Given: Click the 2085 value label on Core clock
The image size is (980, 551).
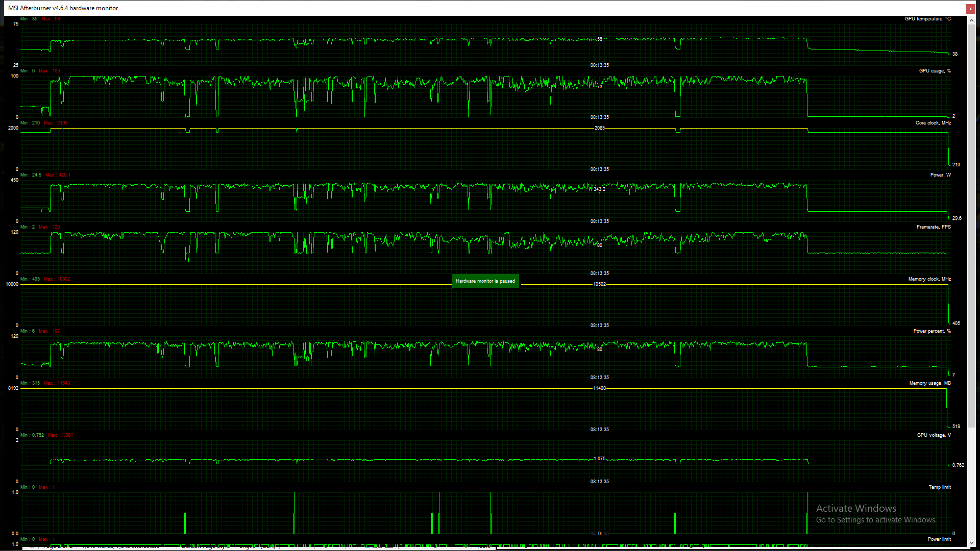Looking at the screenshot, I should 599,128.
